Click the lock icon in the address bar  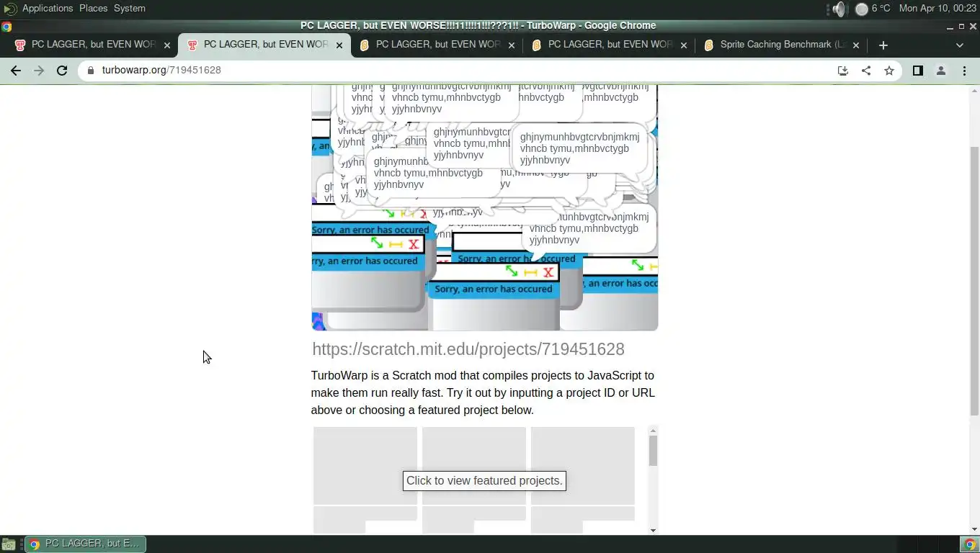pyautogui.click(x=90, y=71)
